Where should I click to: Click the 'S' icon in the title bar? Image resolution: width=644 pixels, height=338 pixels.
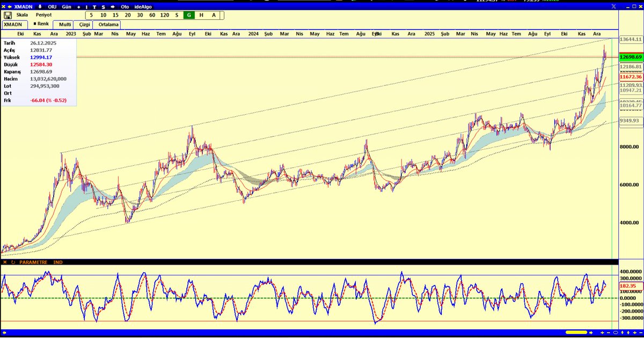(x=103, y=8)
